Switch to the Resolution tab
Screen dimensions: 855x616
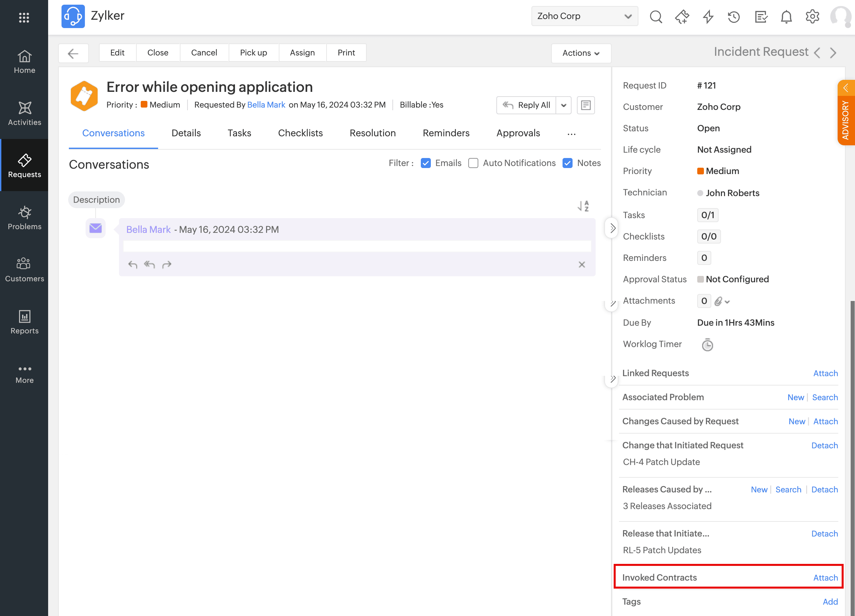click(372, 133)
